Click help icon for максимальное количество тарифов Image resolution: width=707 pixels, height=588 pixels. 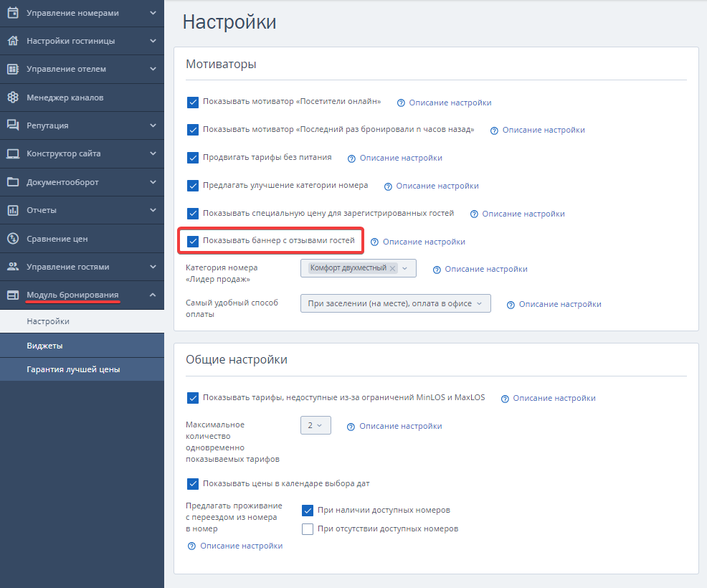point(351,427)
